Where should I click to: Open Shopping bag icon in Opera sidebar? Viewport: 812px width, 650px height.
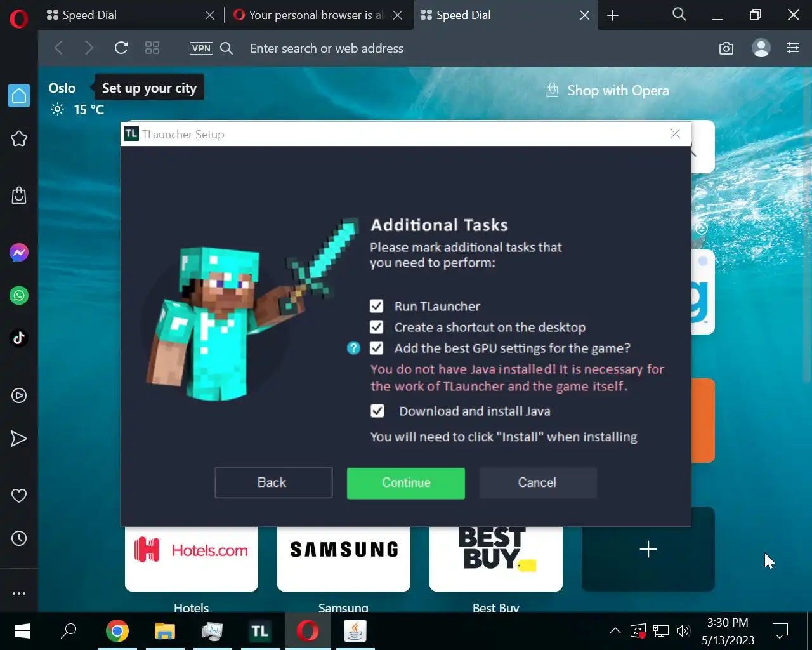click(x=19, y=195)
